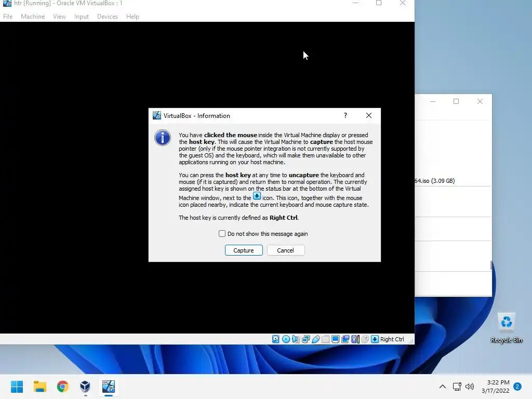The height and width of the screenshot is (399, 532).
Task: Close the background VirtualBox Manager window
Action: click(x=480, y=101)
